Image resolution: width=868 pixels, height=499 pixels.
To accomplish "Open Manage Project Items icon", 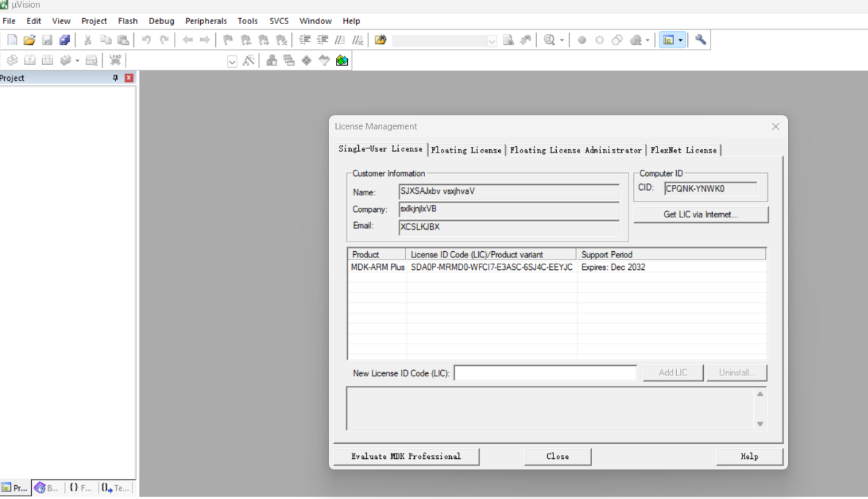I will click(272, 61).
